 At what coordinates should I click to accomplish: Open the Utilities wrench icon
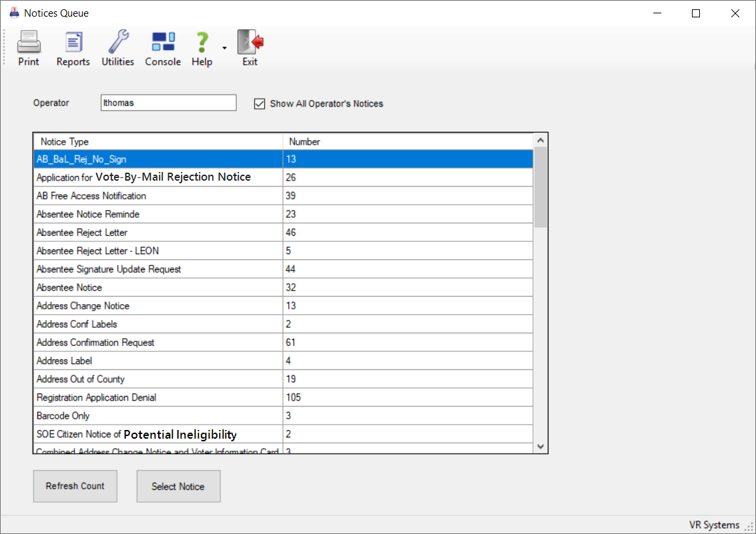click(117, 43)
